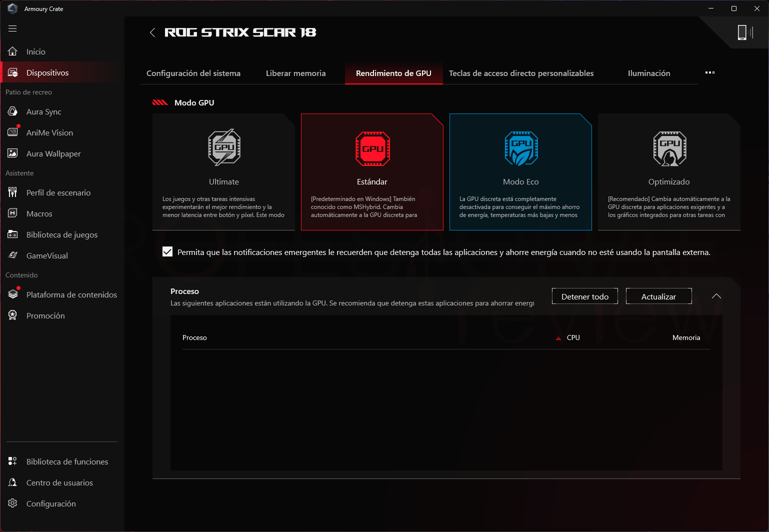Select the Ultimate mode card title
Image resolution: width=769 pixels, height=532 pixels.
[224, 181]
